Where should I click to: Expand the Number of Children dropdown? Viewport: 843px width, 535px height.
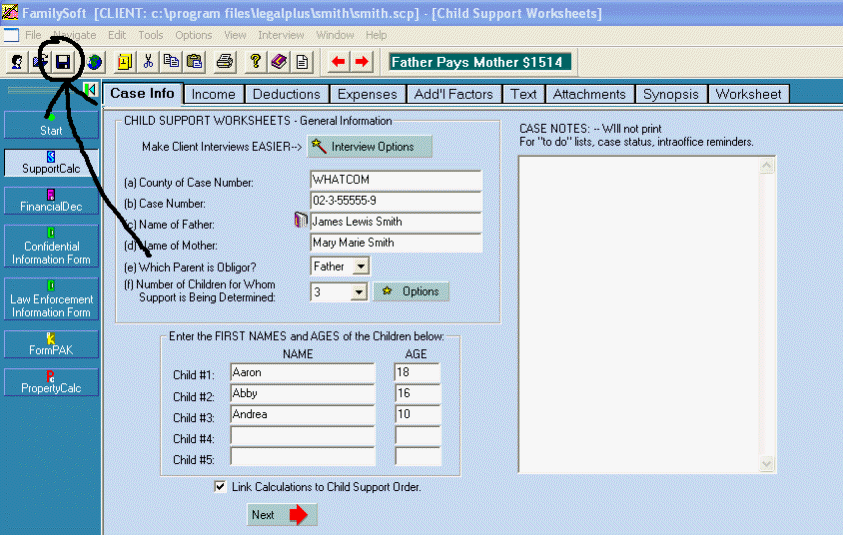pyautogui.click(x=360, y=292)
